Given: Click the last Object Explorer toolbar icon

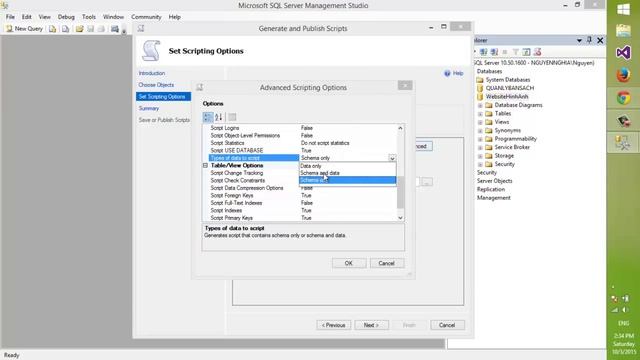Looking at the screenshot, I should pos(537,52).
